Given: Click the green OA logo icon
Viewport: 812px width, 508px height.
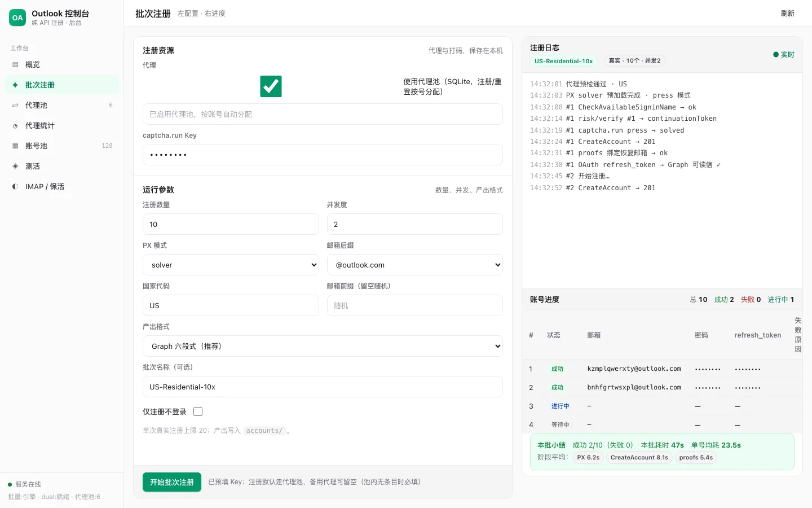Looking at the screenshot, I should 17,17.
